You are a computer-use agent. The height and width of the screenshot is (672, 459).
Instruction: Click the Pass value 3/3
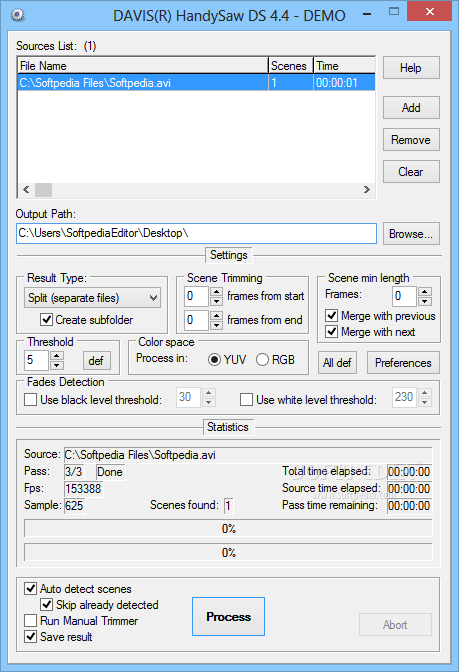(74, 472)
